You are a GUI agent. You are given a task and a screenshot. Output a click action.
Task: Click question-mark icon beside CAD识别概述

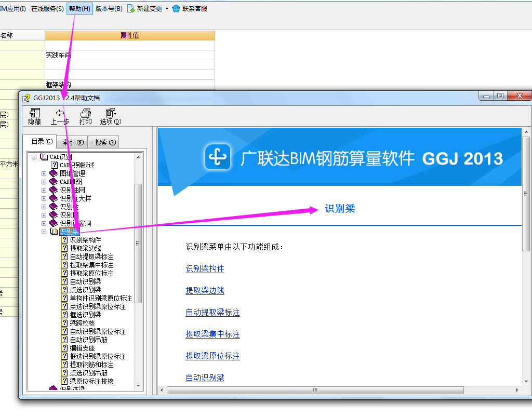tap(54, 165)
